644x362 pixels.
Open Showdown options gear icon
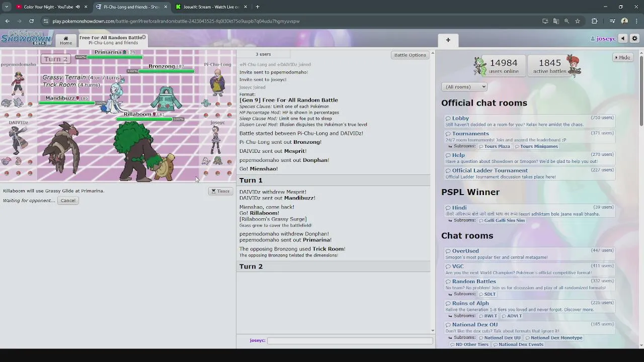click(x=634, y=39)
